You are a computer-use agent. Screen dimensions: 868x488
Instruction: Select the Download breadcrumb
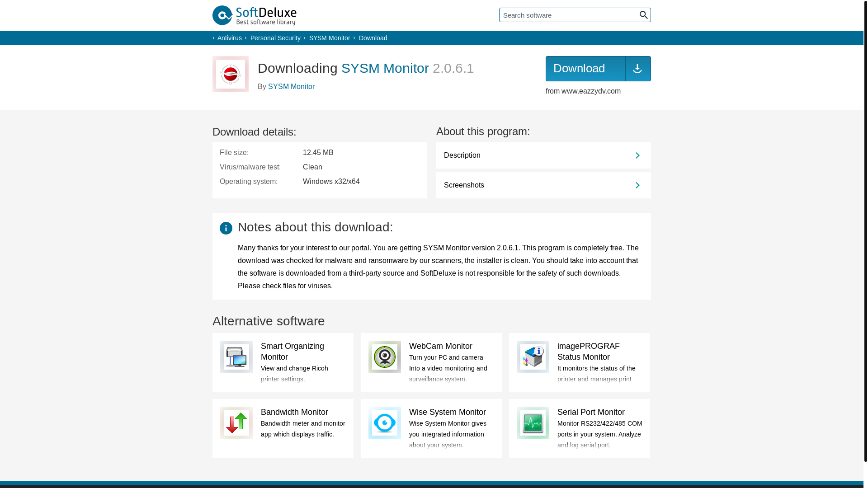(x=373, y=38)
